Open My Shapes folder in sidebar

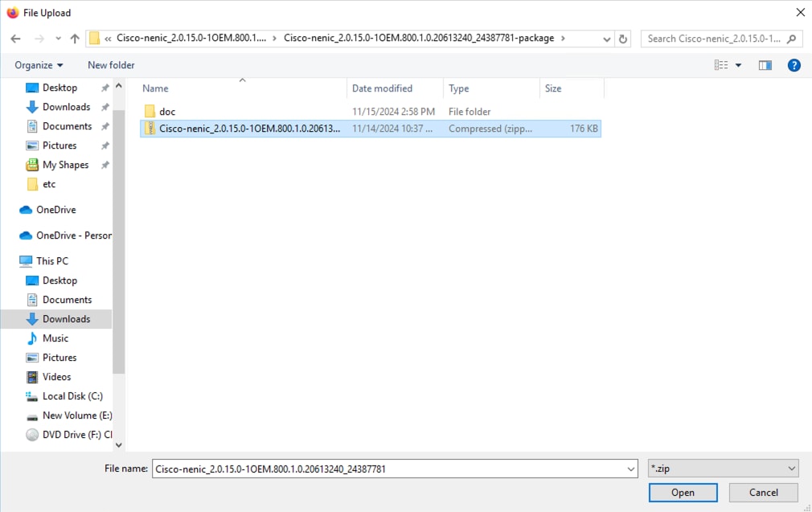pos(65,165)
